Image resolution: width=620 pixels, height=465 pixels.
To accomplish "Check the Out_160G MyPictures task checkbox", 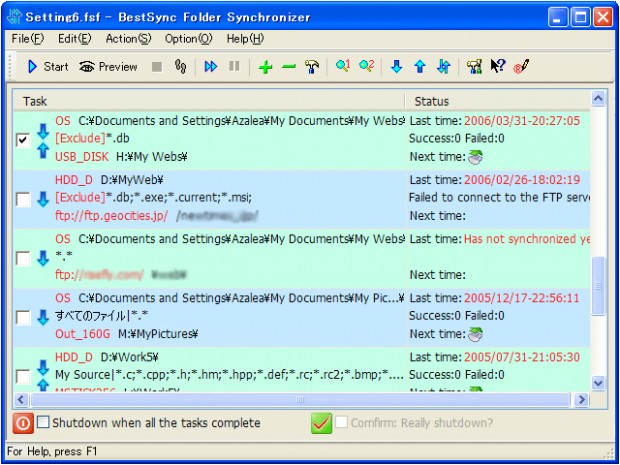I will (23, 317).
